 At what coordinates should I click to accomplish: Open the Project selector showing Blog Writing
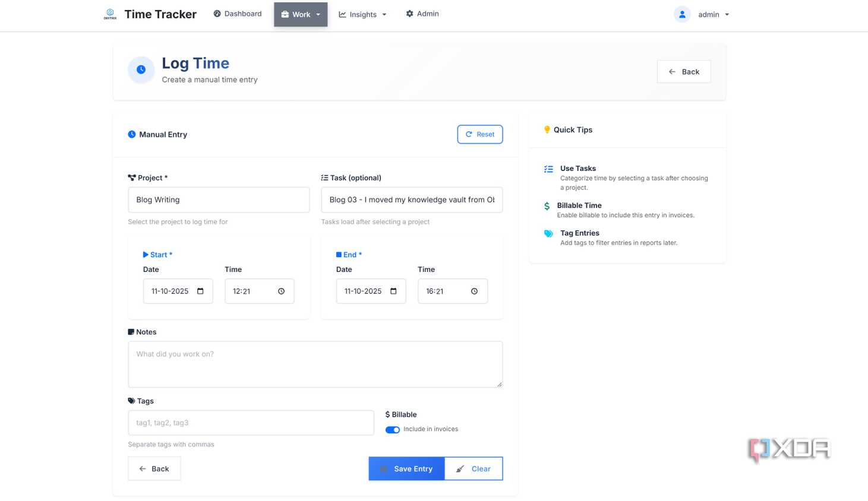[219, 200]
